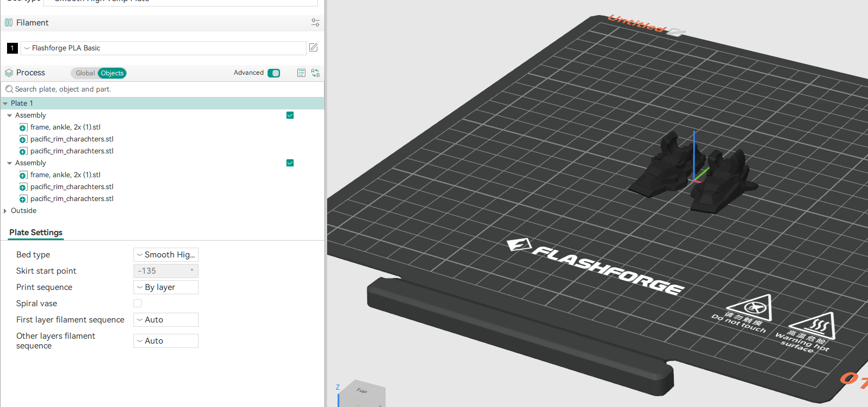
Task: Click the filament number 1 color swatch
Action: [12, 48]
